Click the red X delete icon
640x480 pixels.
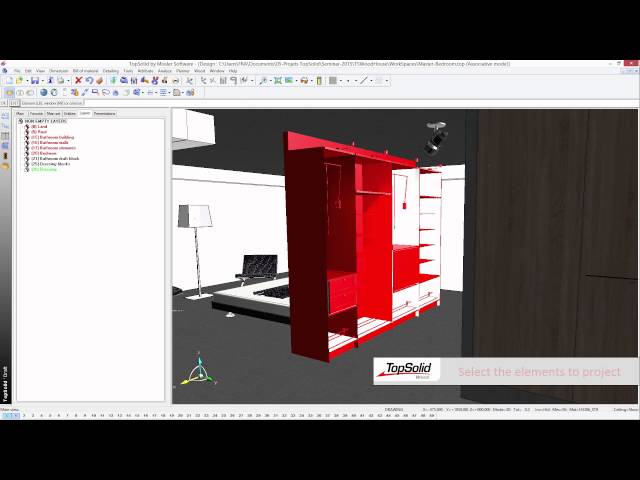click(78, 81)
